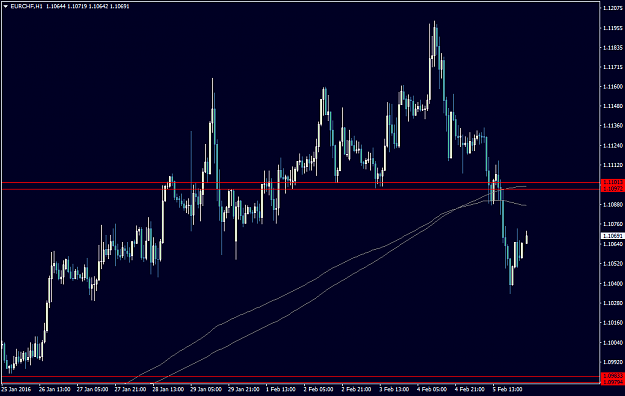Click the current price tag 1.10691
Image resolution: width=625 pixels, height=396 pixels.
pos(613,236)
